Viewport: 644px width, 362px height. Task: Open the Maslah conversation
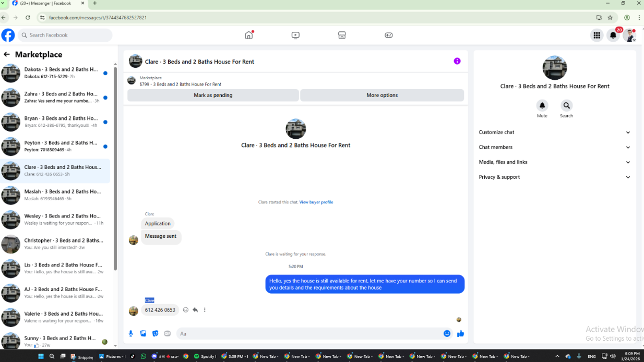coord(55,195)
